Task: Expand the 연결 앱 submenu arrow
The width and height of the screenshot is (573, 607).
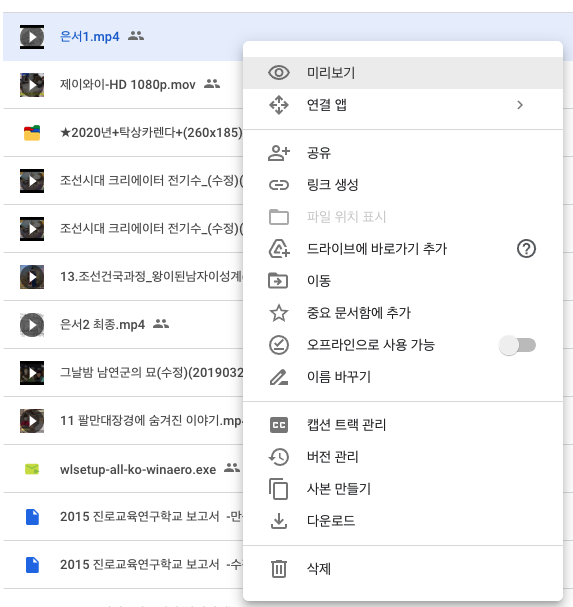Action: click(520, 105)
